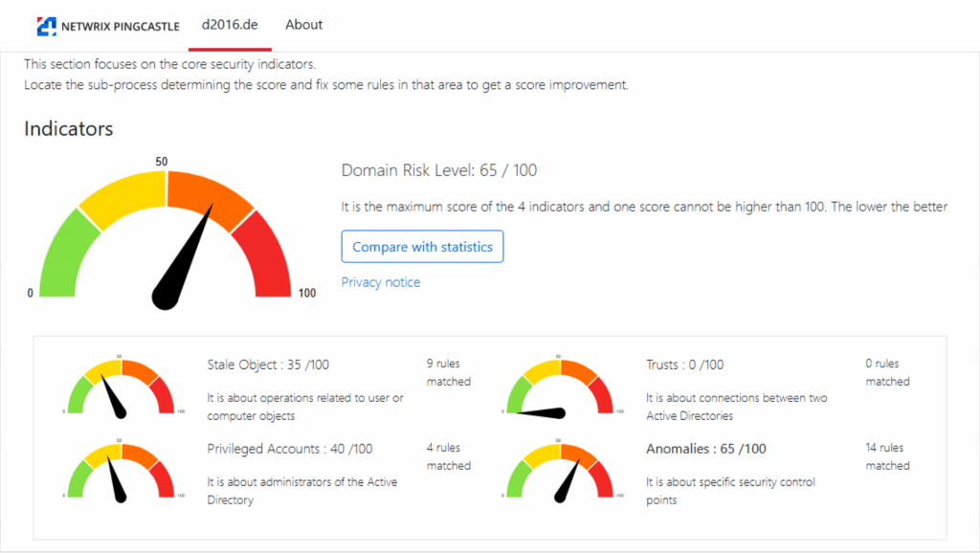This screenshot has height=553, width=980.
Task: Open the Privacy notice link
Action: coord(380,282)
